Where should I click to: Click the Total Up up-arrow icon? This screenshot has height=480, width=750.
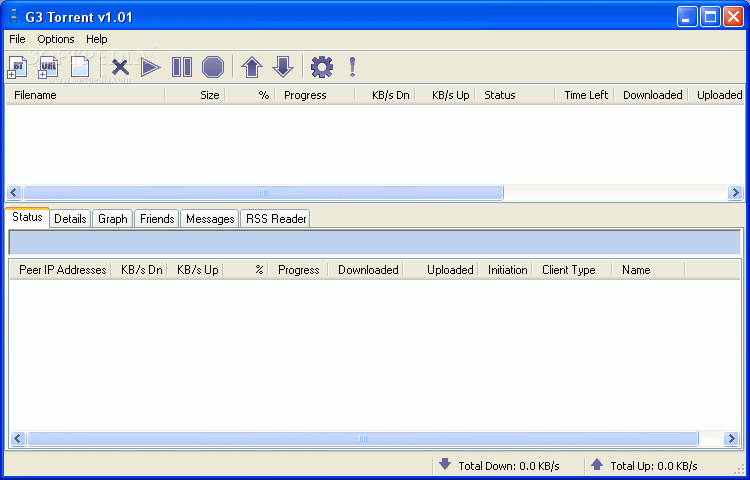coord(596,464)
